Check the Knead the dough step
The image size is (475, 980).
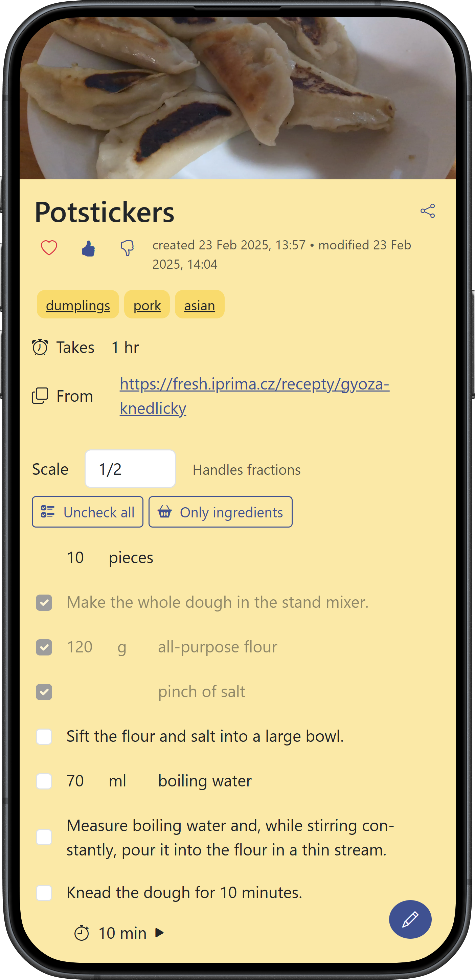click(44, 892)
